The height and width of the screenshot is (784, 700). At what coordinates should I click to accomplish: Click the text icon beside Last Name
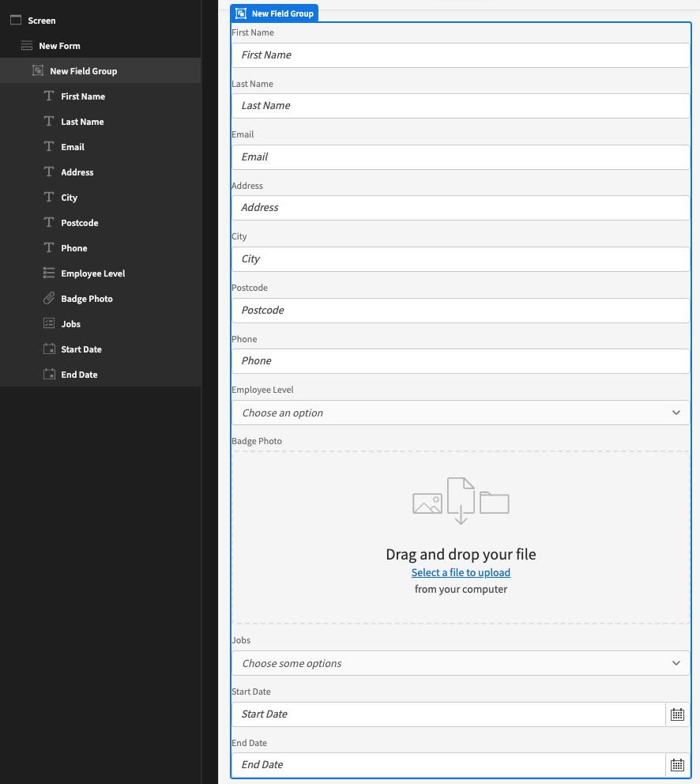pos(49,121)
